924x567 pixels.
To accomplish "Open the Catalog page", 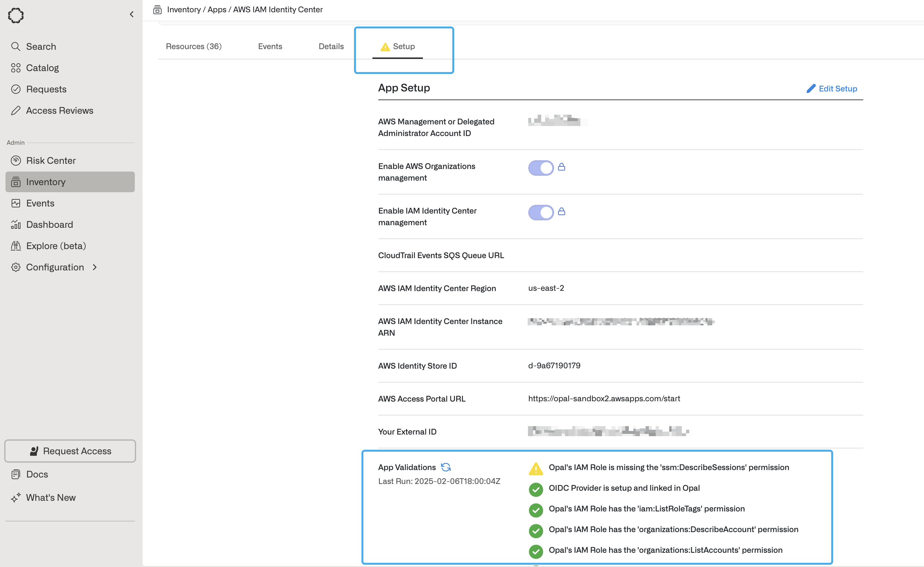I will tap(42, 68).
